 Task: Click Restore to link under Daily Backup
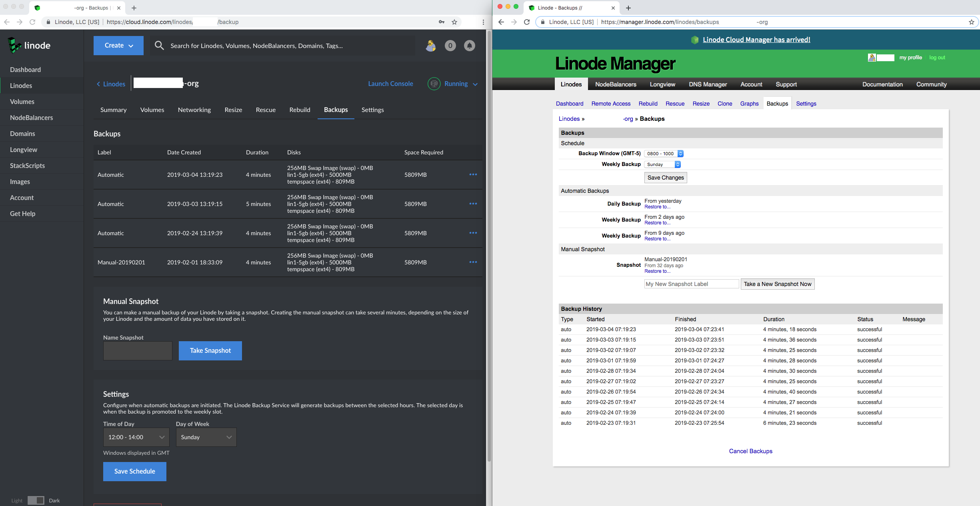point(658,207)
